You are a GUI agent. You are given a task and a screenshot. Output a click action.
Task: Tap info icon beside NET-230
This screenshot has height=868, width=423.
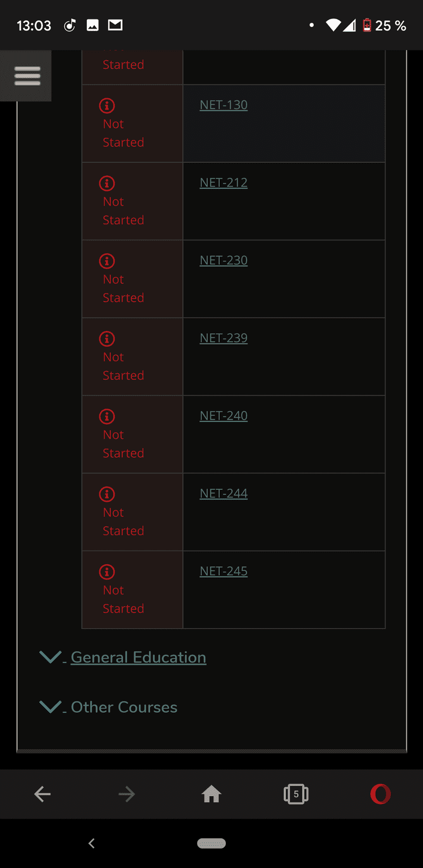coord(107,261)
